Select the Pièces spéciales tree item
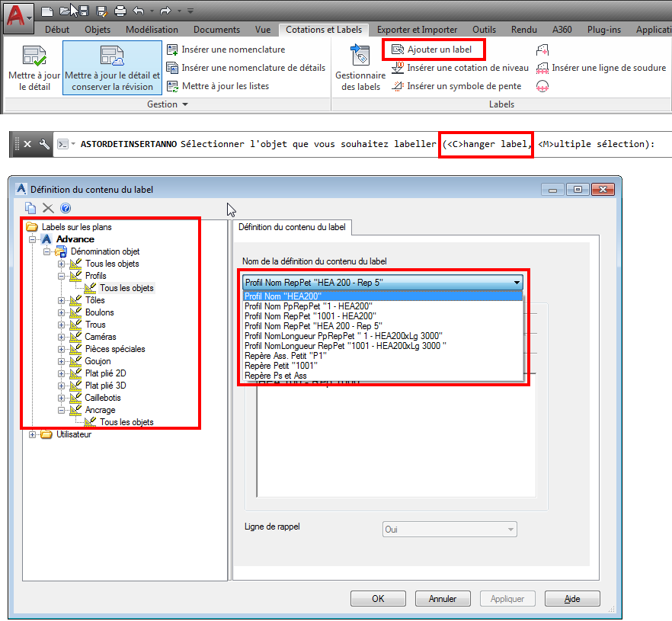 (115, 349)
